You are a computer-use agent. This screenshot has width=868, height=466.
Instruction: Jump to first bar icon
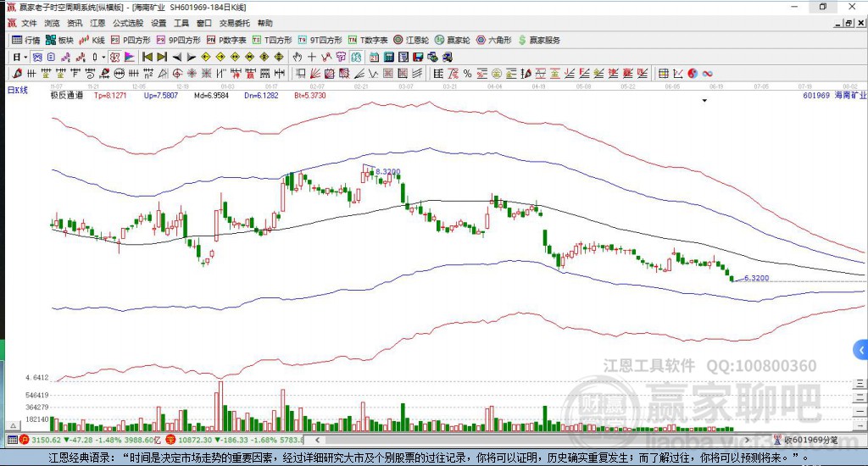(147, 57)
